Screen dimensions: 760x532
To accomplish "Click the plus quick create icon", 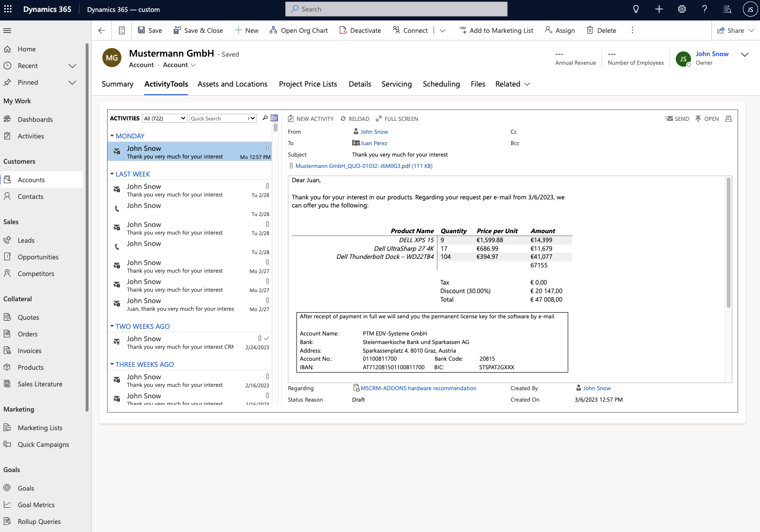I will pos(659,9).
